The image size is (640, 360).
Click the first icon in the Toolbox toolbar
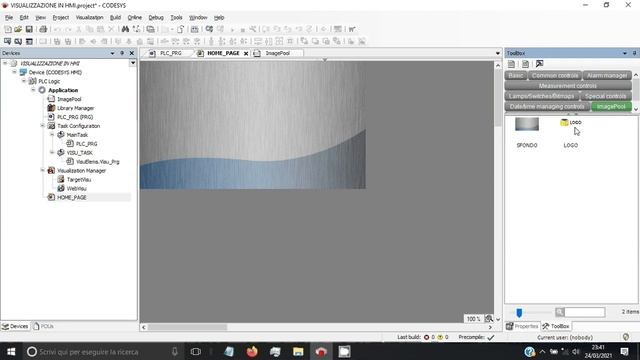coord(511,64)
